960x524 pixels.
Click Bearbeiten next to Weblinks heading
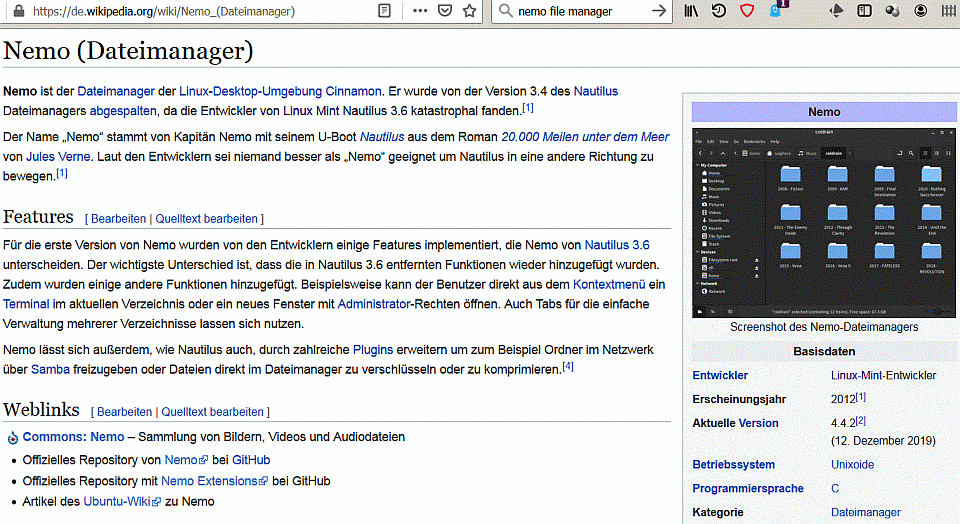[124, 411]
